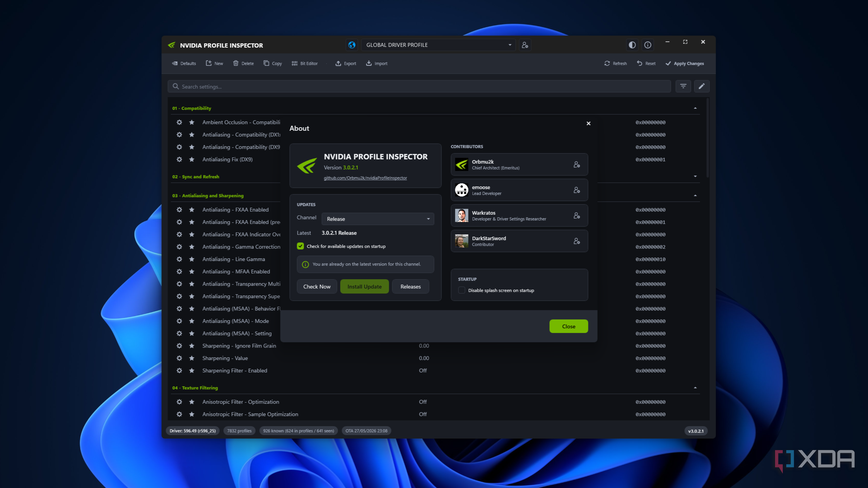Open the update Channel dropdown showing Release

378,219
